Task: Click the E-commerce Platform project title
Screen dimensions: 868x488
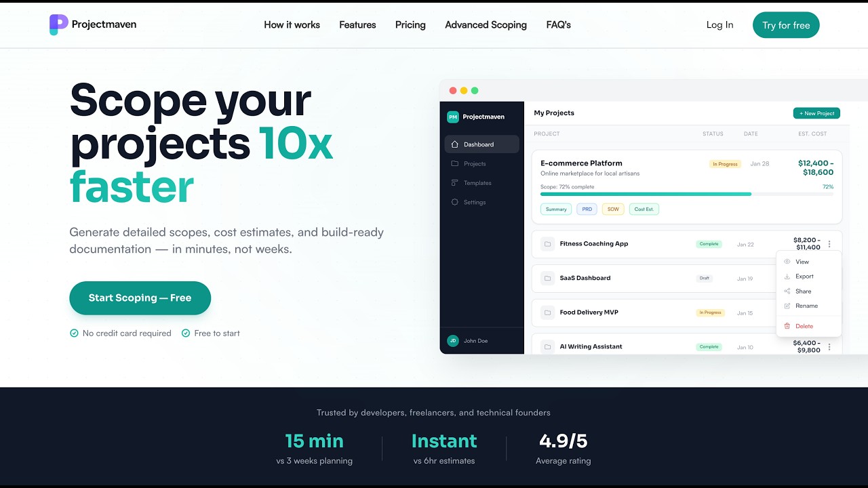Action: click(581, 163)
